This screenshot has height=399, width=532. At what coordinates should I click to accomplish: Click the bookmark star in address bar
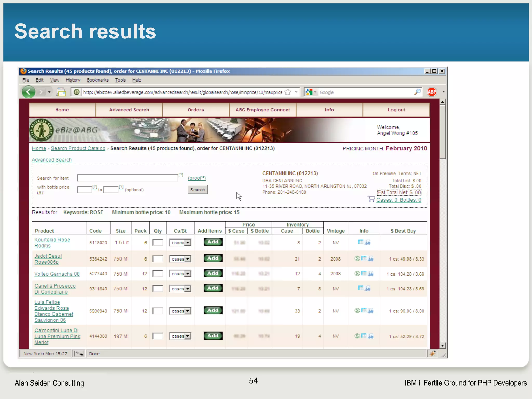coord(288,92)
